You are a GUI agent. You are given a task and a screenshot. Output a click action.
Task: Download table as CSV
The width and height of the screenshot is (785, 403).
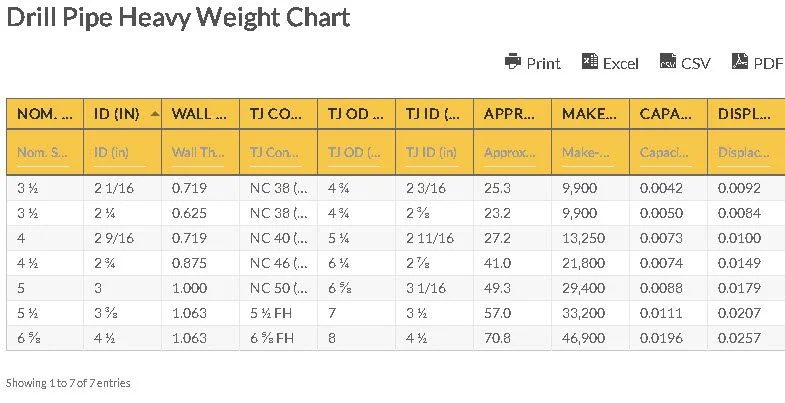685,63
